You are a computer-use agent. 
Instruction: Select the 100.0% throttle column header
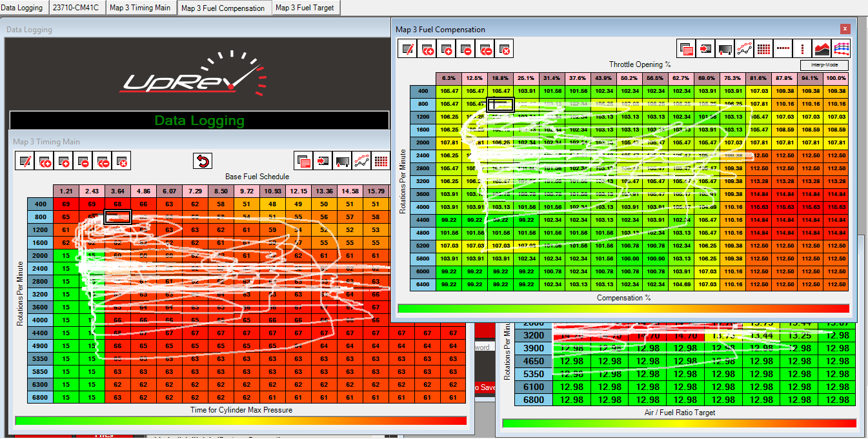coord(836,78)
